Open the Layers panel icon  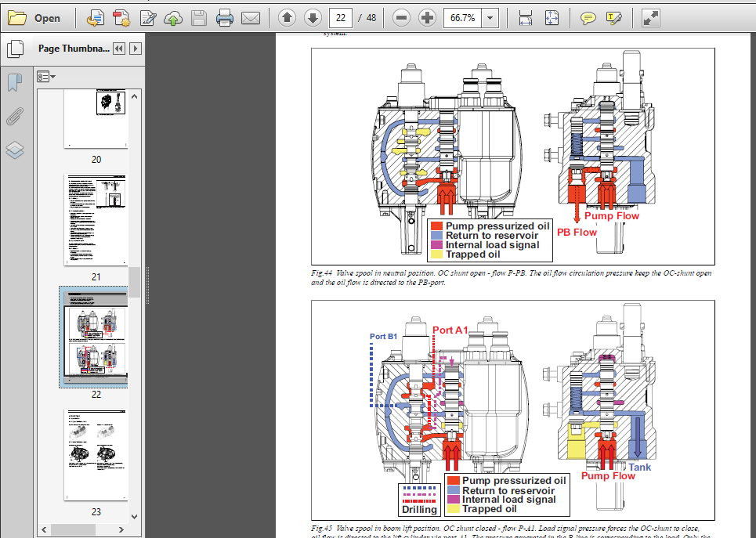click(x=15, y=150)
